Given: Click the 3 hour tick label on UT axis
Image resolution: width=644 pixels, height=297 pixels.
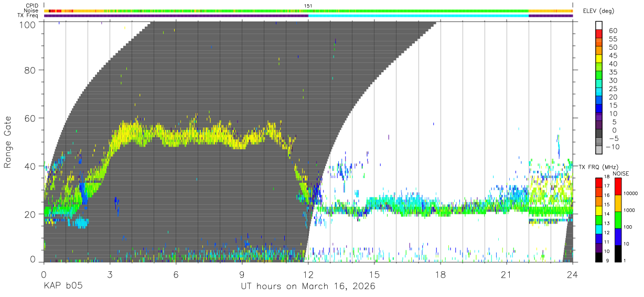Looking at the screenshot, I should click(110, 275).
